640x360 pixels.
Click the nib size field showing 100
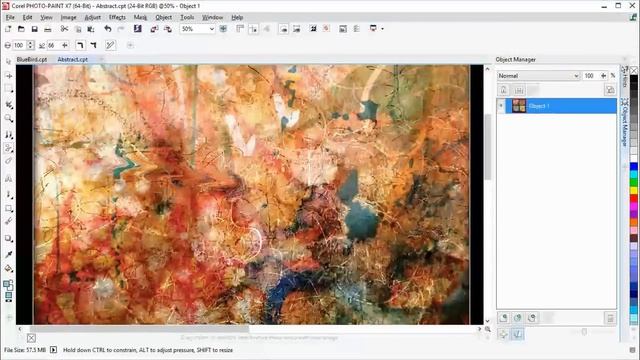click(19, 45)
